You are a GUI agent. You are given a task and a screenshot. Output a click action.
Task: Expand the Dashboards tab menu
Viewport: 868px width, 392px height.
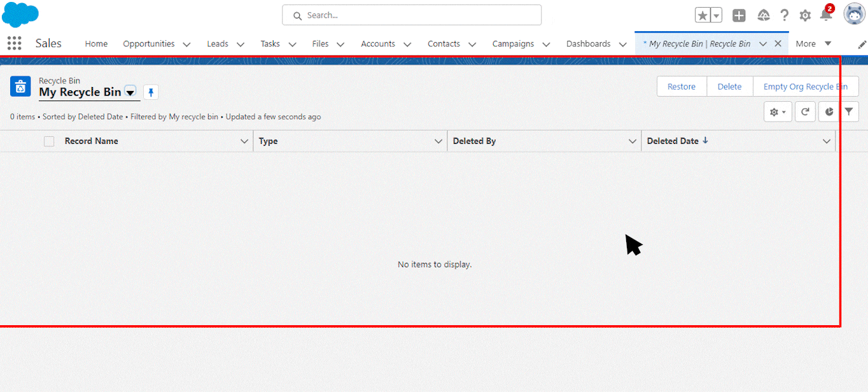pyautogui.click(x=622, y=44)
